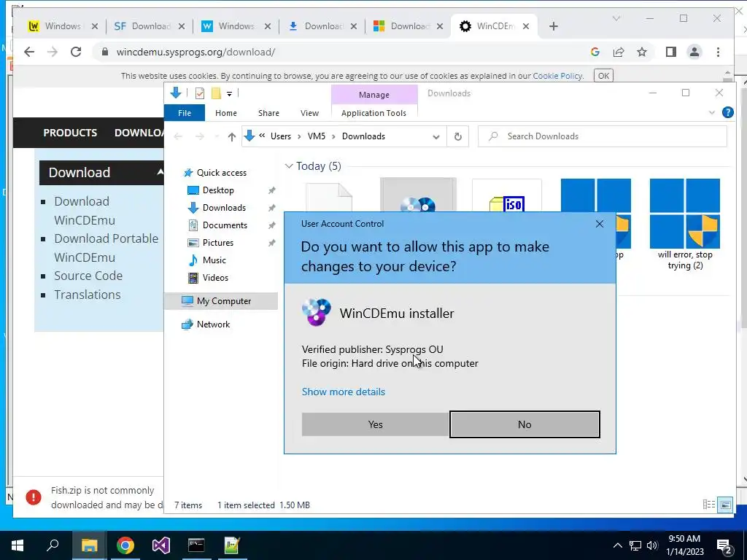Click Explorer Help question mark icon
The image size is (747, 560).
point(727,112)
